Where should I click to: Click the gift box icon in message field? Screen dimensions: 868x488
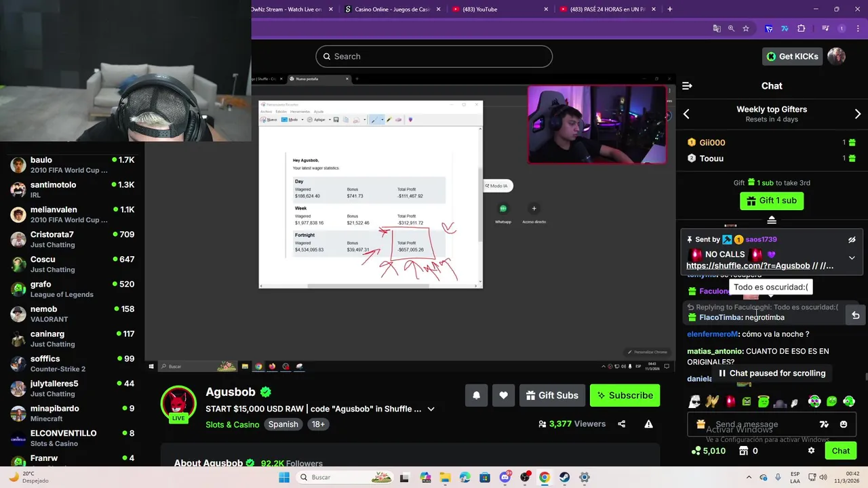(x=701, y=424)
